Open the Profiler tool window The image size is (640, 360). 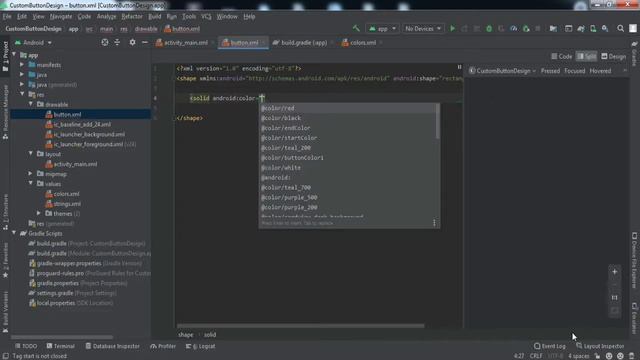163,346
